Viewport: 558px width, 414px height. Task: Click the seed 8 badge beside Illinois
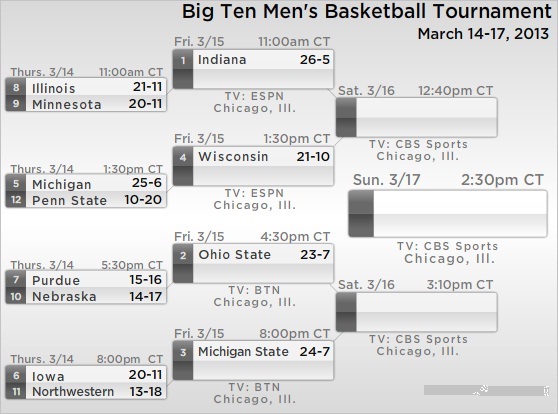pos(16,87)
